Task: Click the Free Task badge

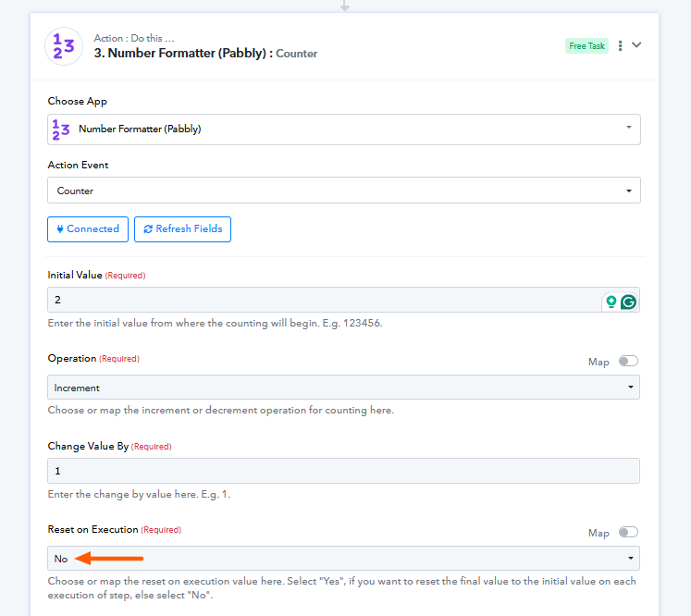Action: point(586,45)
